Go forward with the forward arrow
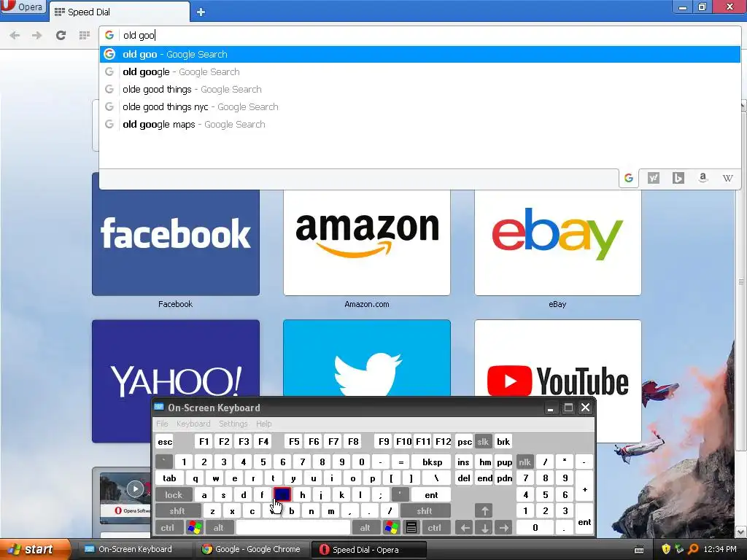Image resolution: width=747 pixels, height=560 pixels. (37, 35)
